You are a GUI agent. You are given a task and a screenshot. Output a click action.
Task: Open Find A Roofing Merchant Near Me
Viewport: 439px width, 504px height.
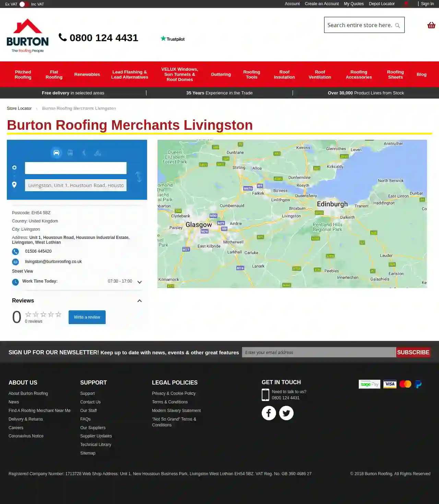point(39,411)
